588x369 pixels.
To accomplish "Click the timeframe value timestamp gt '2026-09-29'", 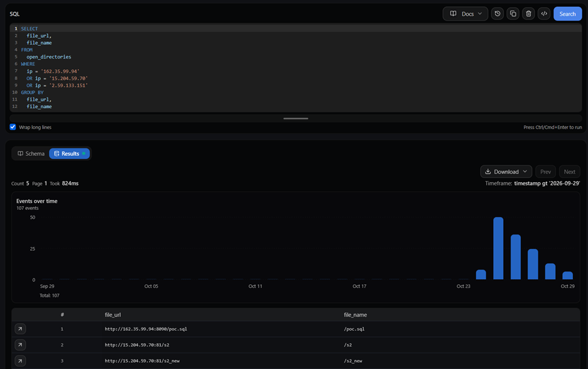I will coord(547,184).
